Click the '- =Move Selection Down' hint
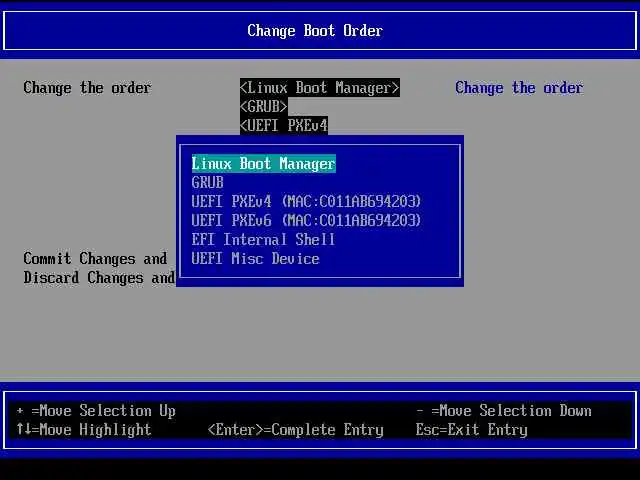 (x=504, y=411)
